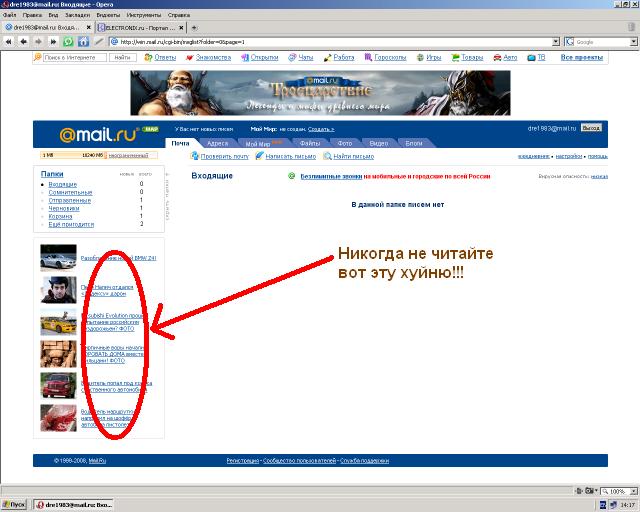The image size is (640, 512).
Task: Click the Игры icon
Action: (x=420, y=58)
